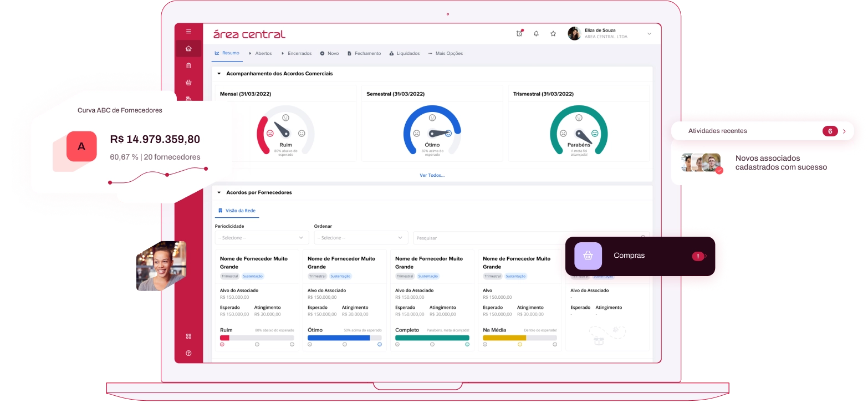This screenshot has height=403, width=868.
Task: Click 'Curva ABC de Fornecedores' heading
Action: tap(120, 110)
